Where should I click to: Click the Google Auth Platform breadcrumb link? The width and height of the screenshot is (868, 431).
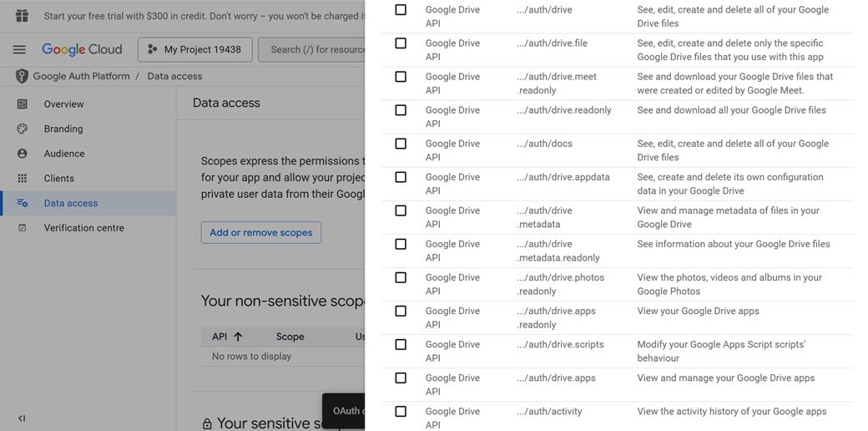(81, 76)
